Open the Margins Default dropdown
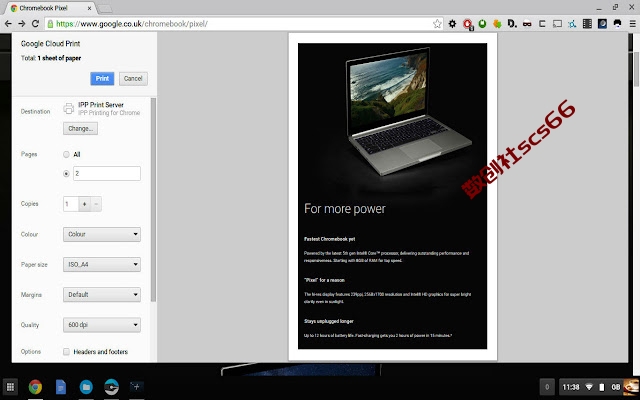The image size is (640, 400). click(102, 295)
